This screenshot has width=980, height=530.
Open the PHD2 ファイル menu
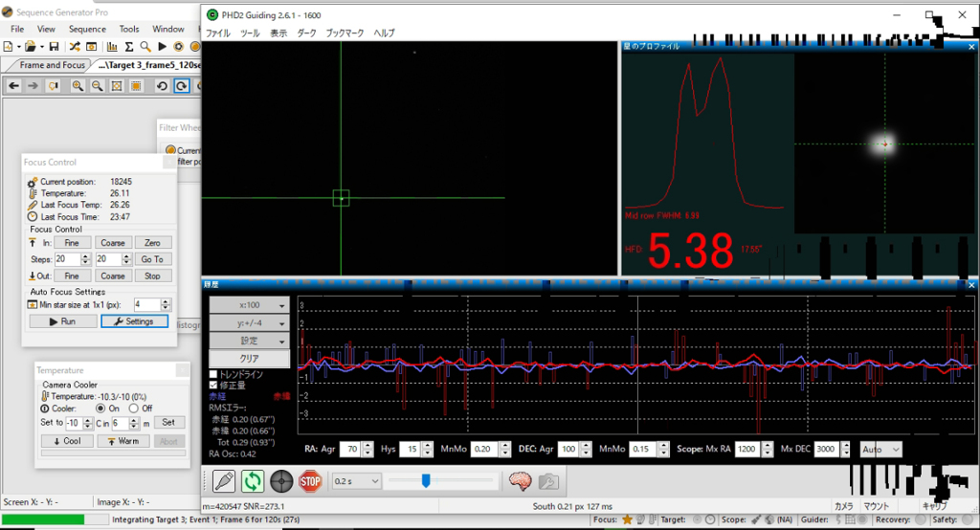218,33
